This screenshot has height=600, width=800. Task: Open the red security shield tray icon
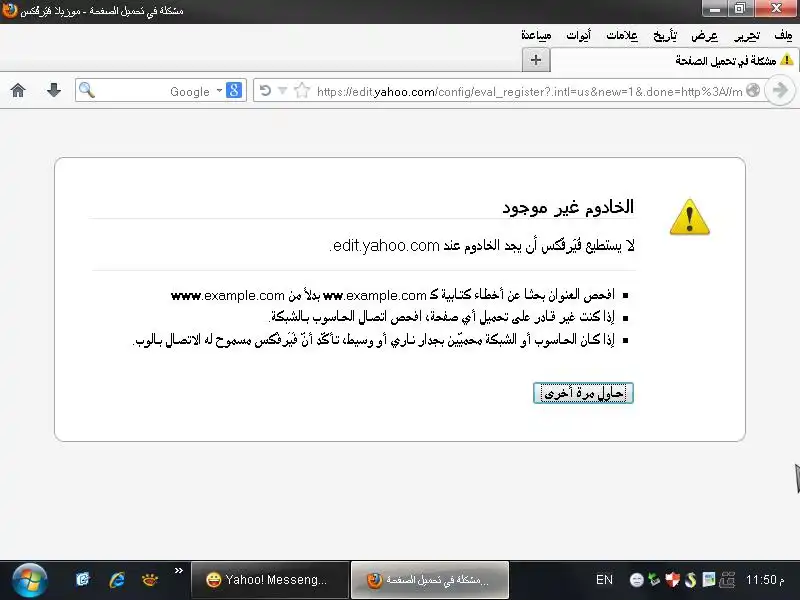point(672,580)
